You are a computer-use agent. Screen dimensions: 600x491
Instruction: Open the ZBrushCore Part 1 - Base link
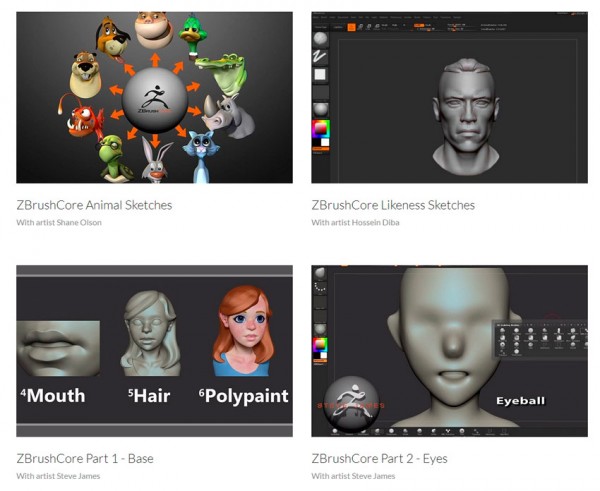[85, 458]
